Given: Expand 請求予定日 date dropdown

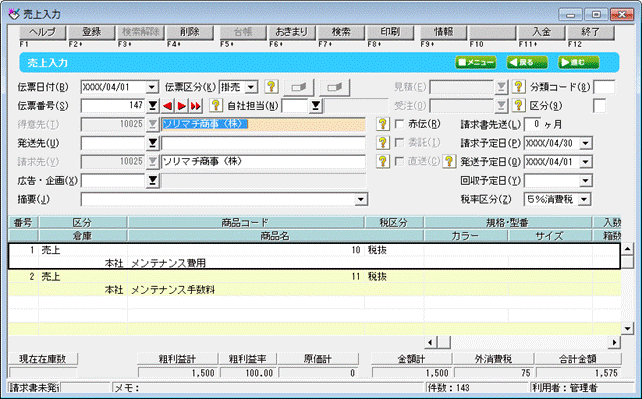Looking at the screenshot, I should tap(586, 143).
